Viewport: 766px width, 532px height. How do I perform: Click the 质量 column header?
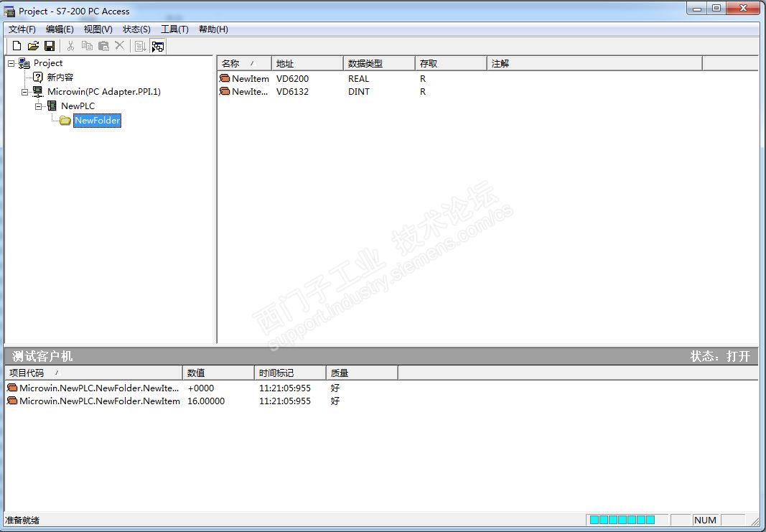pyautogui.click(x=362, y=373)
